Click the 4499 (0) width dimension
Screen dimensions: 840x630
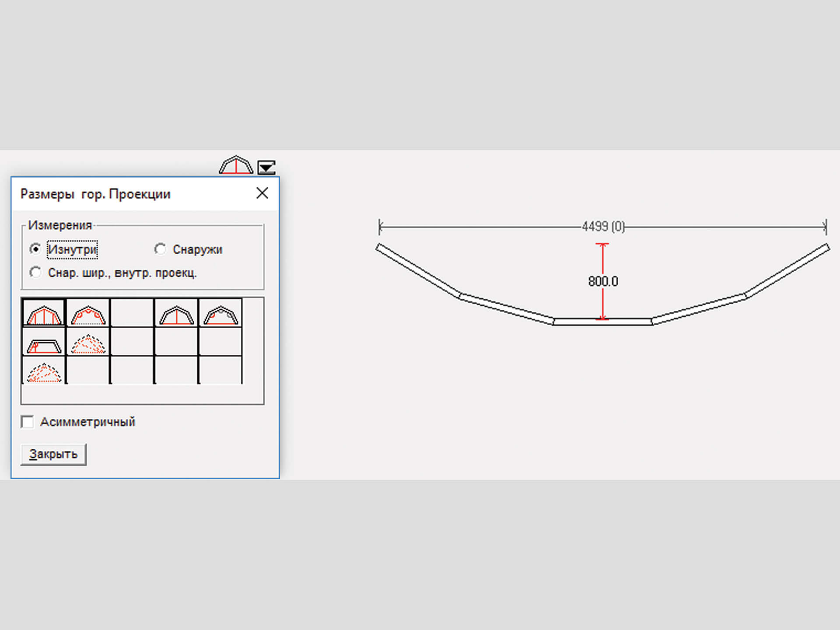(603, 227)
